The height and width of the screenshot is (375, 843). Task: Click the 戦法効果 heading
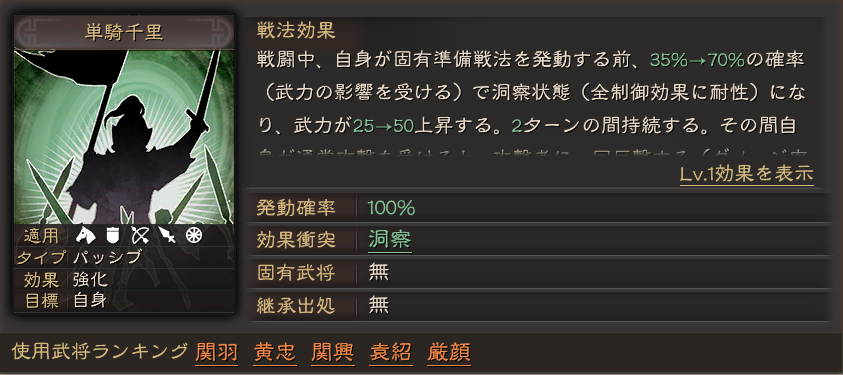point(296,31)
